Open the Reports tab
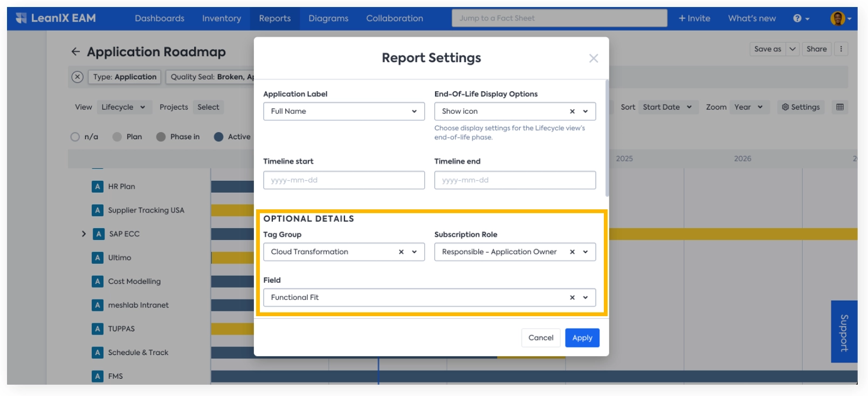The height and width of the screenshot is (396, 868). coord(275,18)
